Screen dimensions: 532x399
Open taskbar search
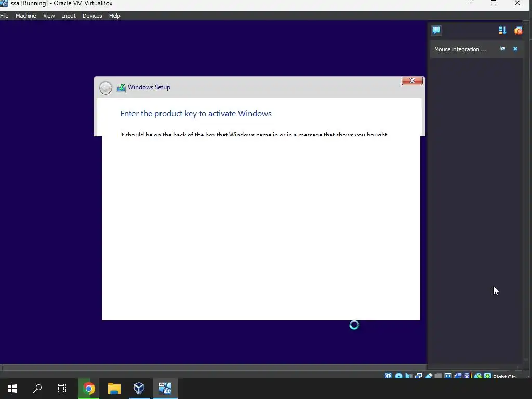[x=37, y=389]
